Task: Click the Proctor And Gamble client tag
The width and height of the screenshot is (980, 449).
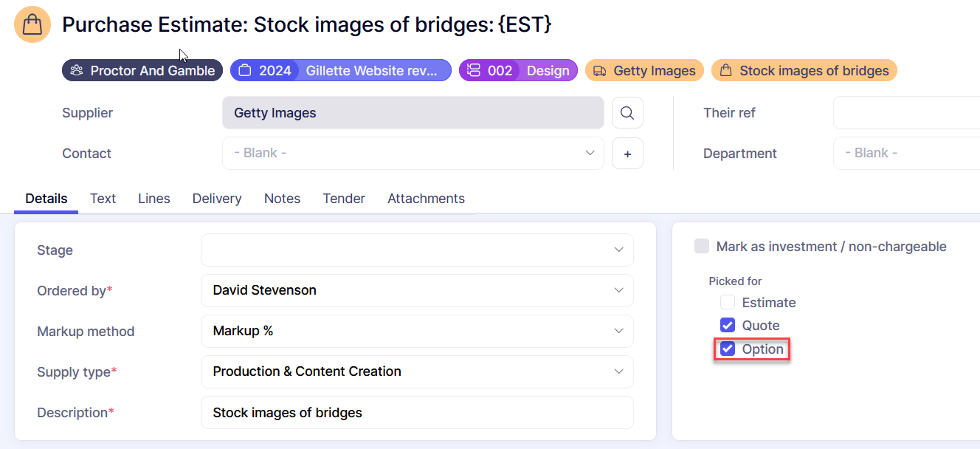Action: pyautogui.click(x=142, y=71)
